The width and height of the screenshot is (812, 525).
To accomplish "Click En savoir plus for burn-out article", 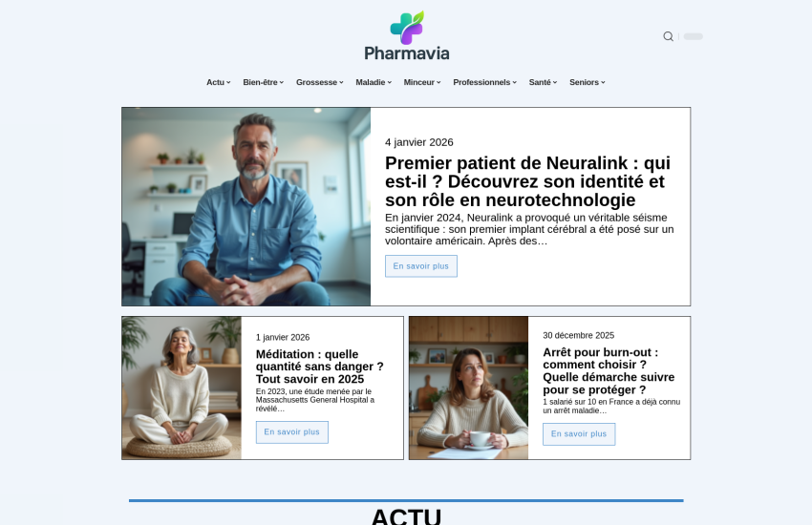I will coord(579,434).
